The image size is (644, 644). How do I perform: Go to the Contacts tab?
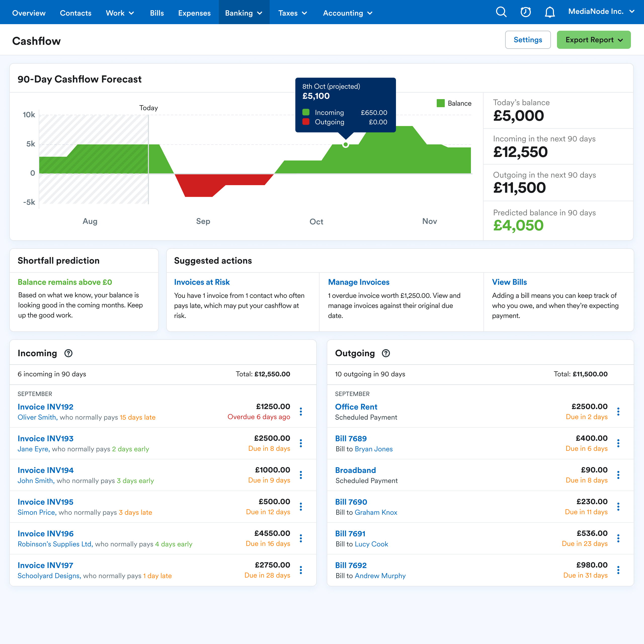[76, 13]
